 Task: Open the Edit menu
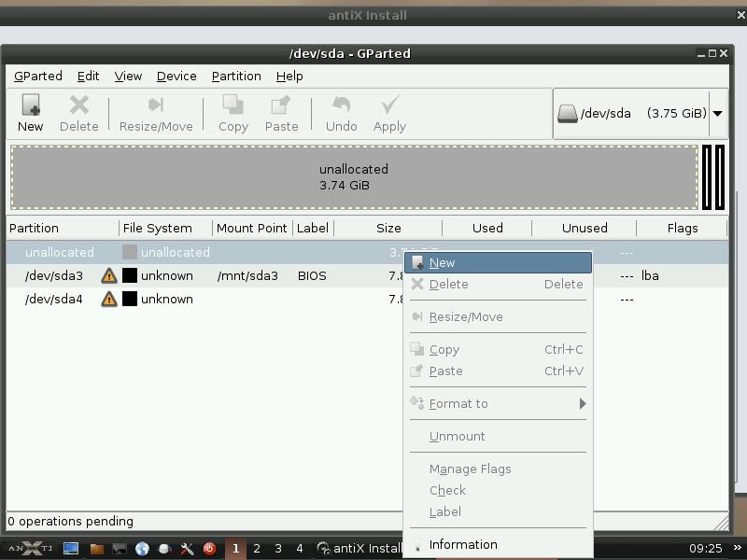pos(88,77)
